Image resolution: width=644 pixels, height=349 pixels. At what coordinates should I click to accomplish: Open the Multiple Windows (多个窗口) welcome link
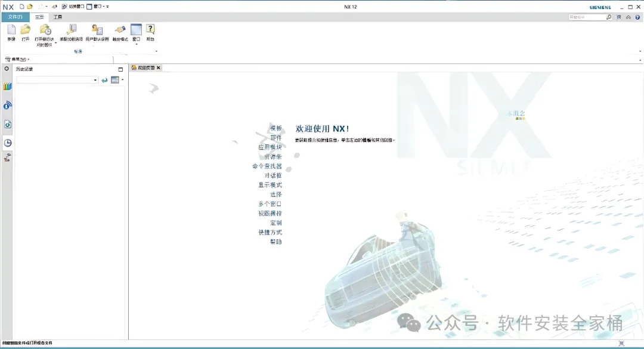click(270, 204)
